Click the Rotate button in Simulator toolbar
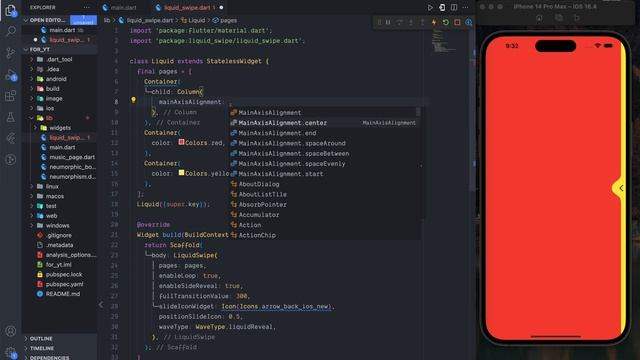 (x=576, y=18)
